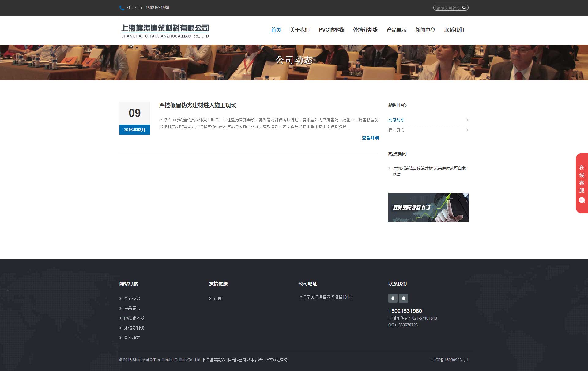The image size is (588, 371).
Task: Click the 上海网站建设 footer link
Action: pos(276,360)
